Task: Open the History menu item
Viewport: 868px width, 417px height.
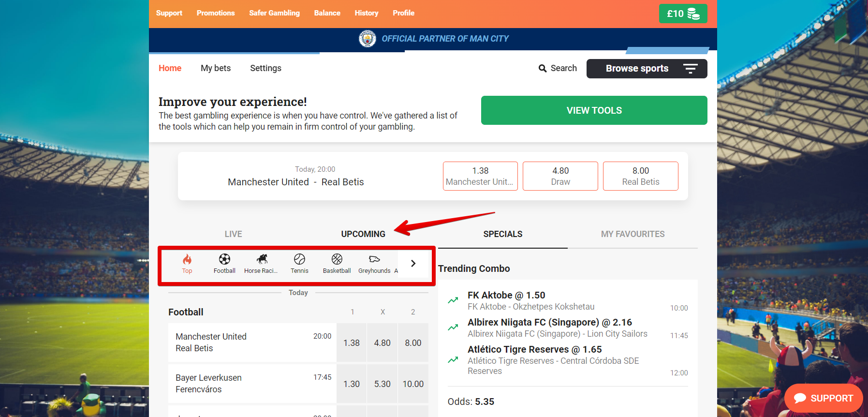Action: pyautogui.click(x=366, y=13)
